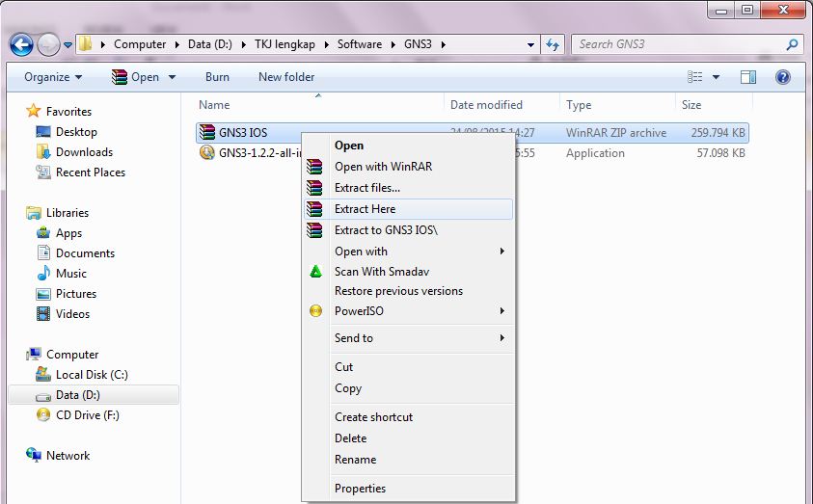The width and height of the screenshot is (813, 504).
Task: Open Documents library
Action: [75, 253]
